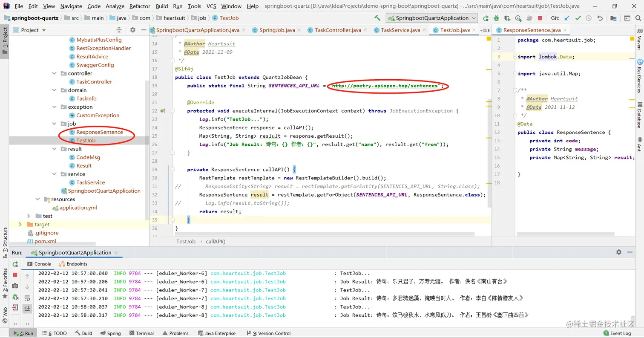Click the Run Anything icon
The height and width of the screenshot is (338, 644).
coord(627,18)
